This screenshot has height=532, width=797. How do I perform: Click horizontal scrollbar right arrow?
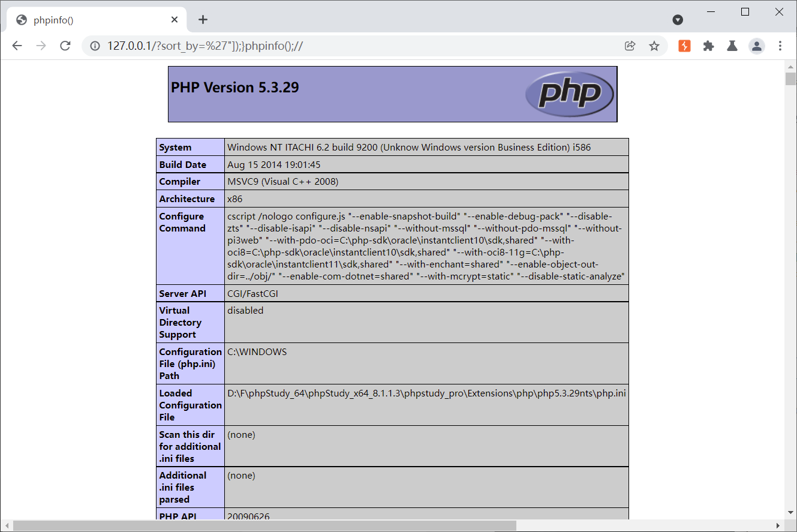coord(779,525)
